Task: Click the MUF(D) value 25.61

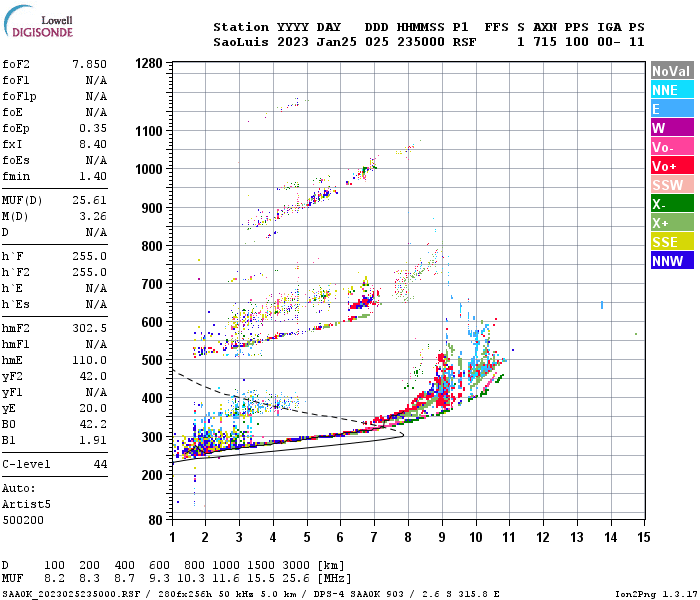Action: pos(89,200)
